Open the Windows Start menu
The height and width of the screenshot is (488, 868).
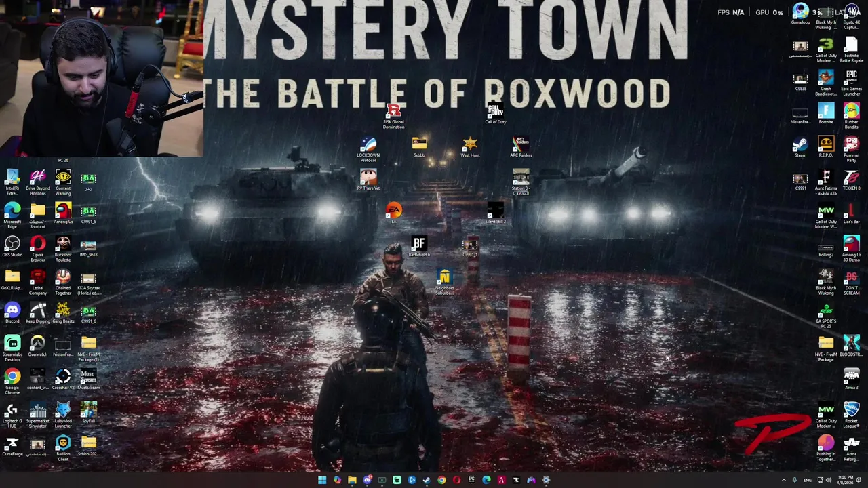coord(322,480)
